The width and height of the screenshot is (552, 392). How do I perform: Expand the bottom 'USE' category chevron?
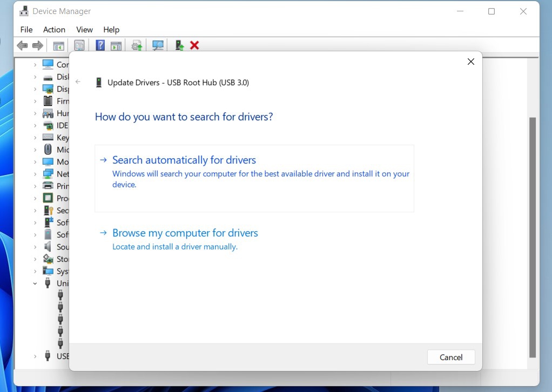tap(35, 356)
